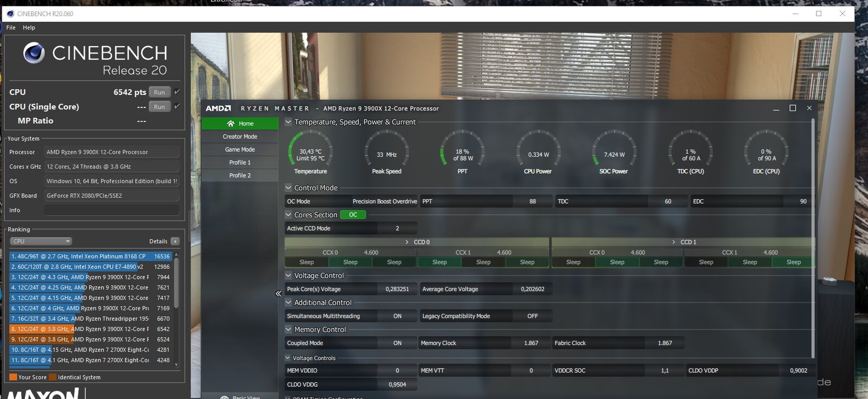868x399 pixels.
Task: Switch to Creator Mode profile
Action: 240,137
